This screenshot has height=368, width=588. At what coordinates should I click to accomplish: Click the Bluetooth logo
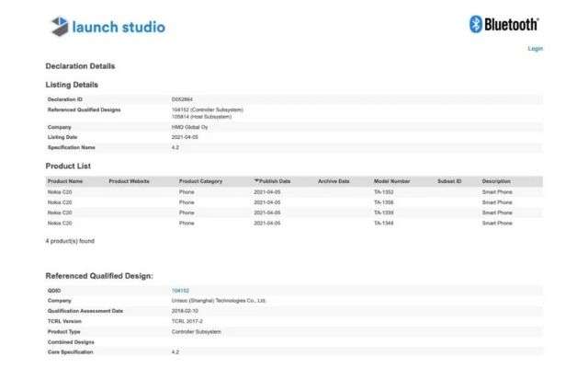503,25
